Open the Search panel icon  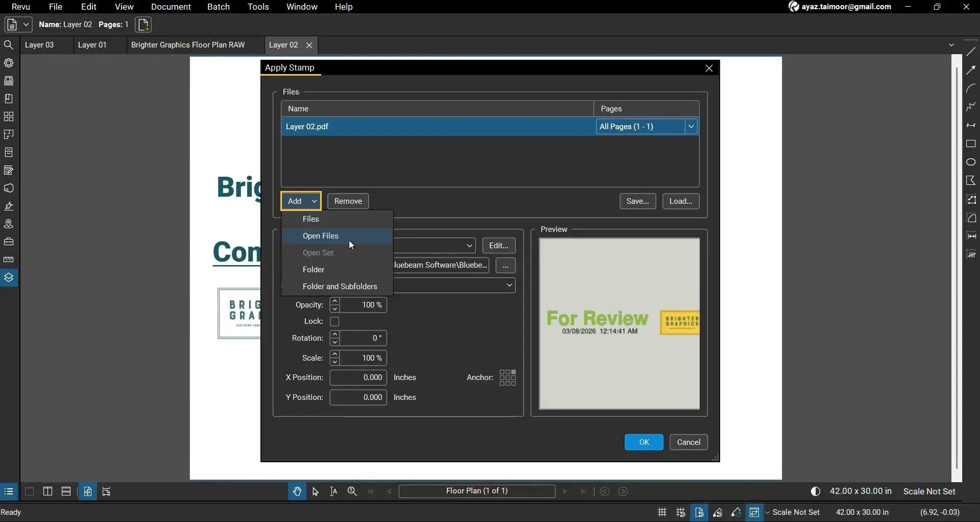[9, 45]
